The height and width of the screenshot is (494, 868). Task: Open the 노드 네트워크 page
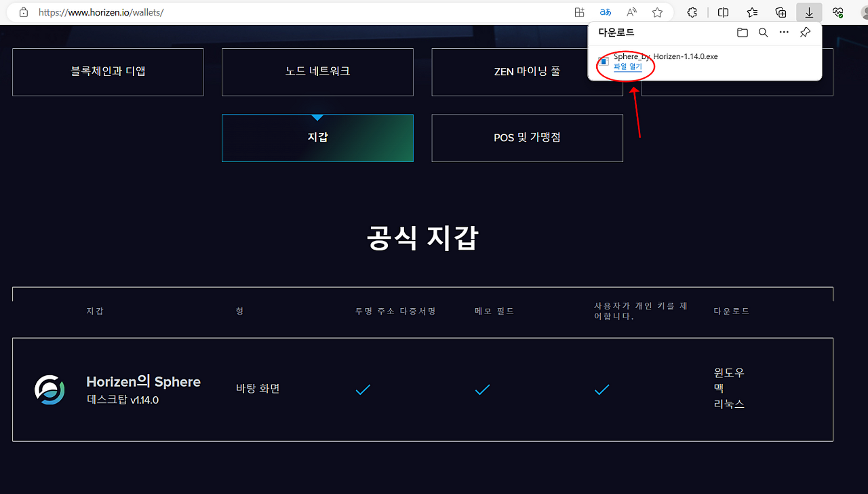pyautogui.click(x=317, y=71)
